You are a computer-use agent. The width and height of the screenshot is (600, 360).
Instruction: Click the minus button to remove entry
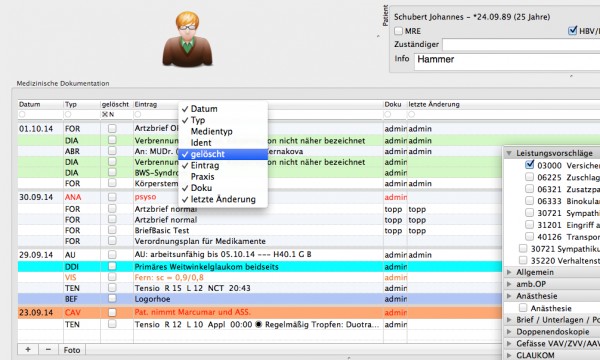coord(48,350)
